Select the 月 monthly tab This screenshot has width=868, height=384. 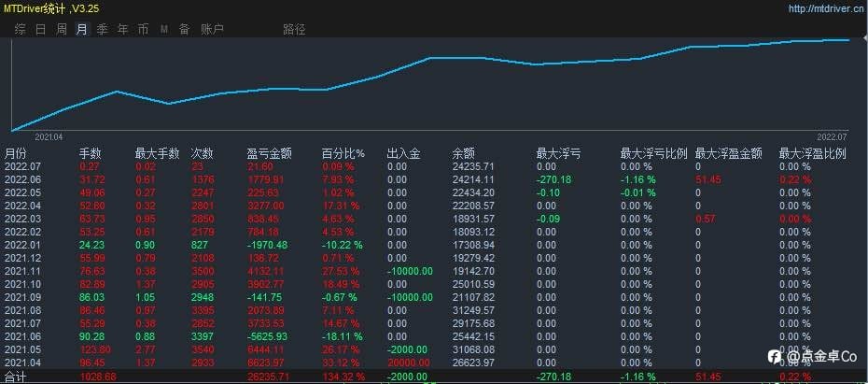[x=82, y=29]
